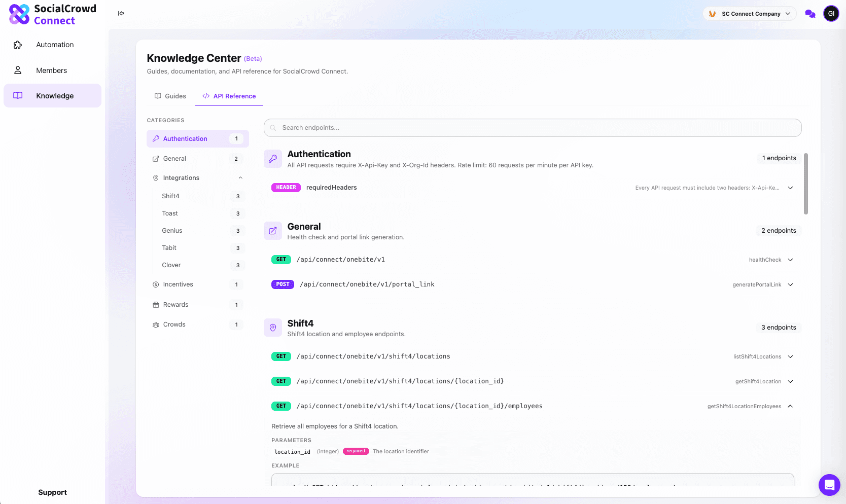
Task: Click the Authentication section key icon
Action: 273,159
